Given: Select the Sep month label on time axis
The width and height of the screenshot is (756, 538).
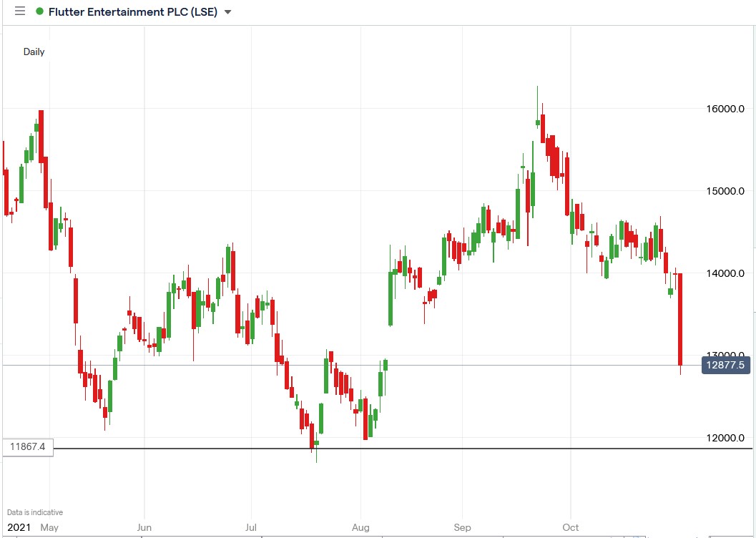Looking at the screenshot, I should click(462, 527).
